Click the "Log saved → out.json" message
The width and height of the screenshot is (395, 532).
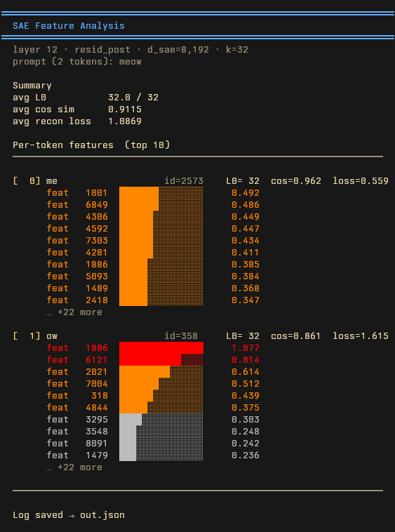tap(69, 515)
